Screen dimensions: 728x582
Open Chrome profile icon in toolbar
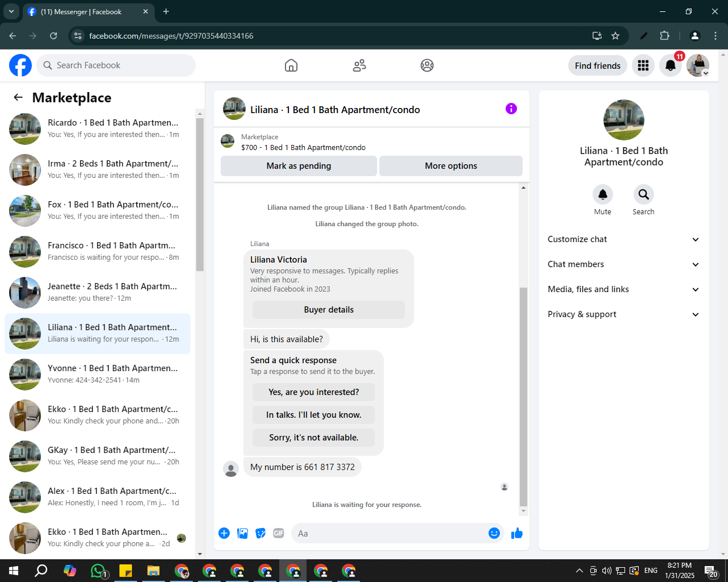click(x=694, y=36)
